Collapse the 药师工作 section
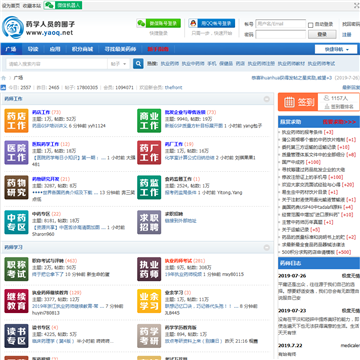This screenshot has height=360, width=360. tap(267, 99)
